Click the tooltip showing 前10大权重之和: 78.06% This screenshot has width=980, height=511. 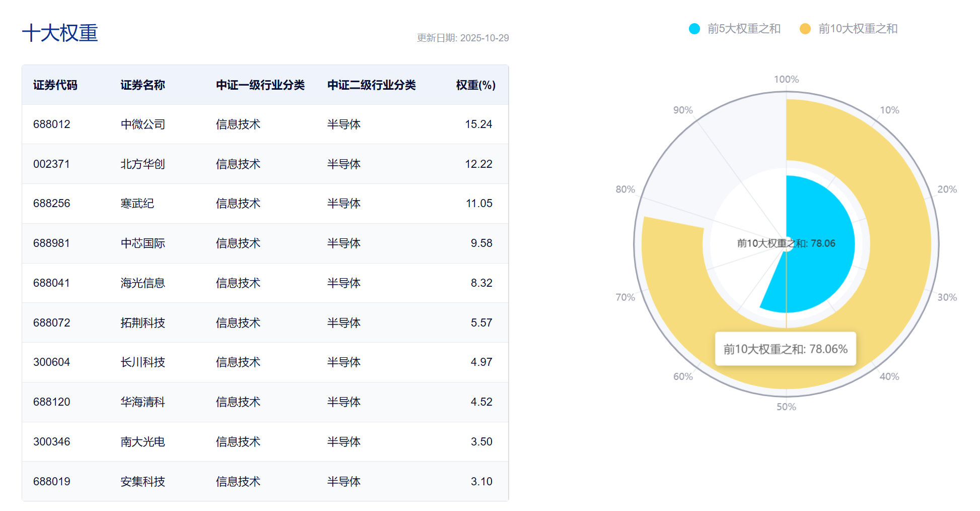(x=786, y=348)
